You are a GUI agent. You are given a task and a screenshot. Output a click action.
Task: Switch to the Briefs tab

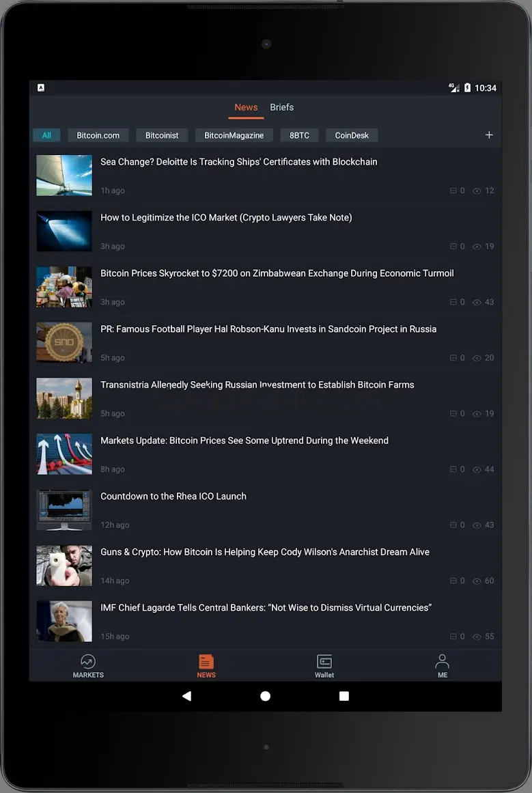click(281, 107)
